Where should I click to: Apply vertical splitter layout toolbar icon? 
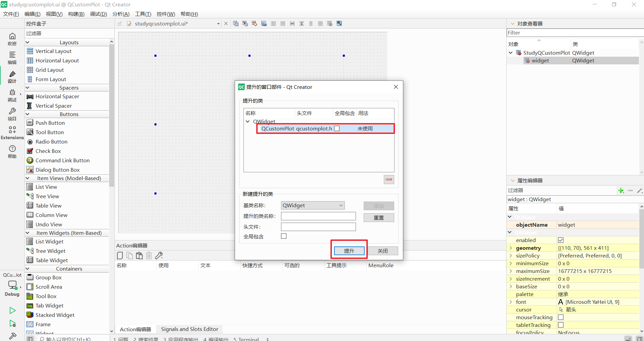tap(302, 23)
